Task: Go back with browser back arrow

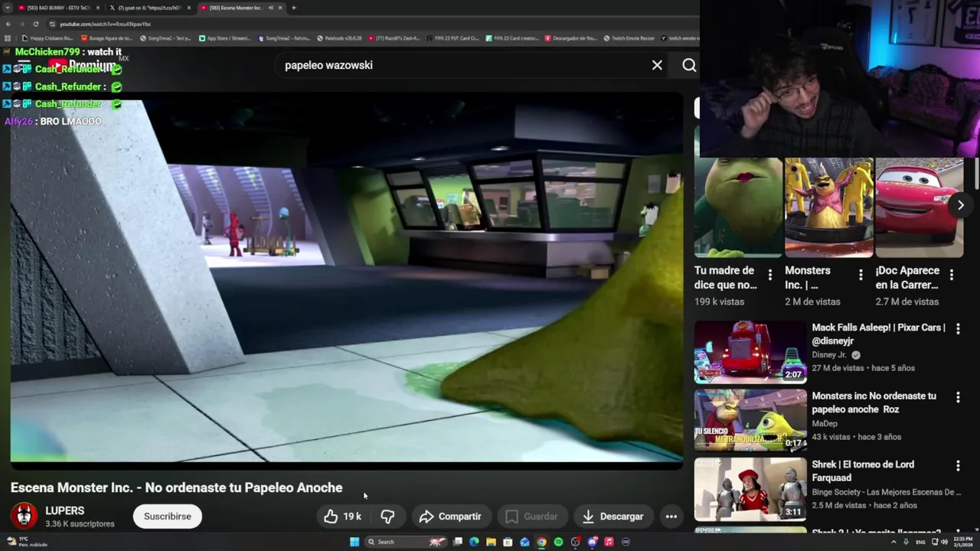Action: (x=8, y=24)
